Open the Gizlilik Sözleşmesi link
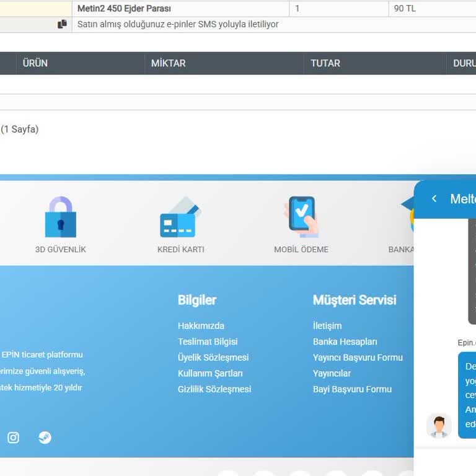Viewport: 476px width, 476px height. (214, 389)
